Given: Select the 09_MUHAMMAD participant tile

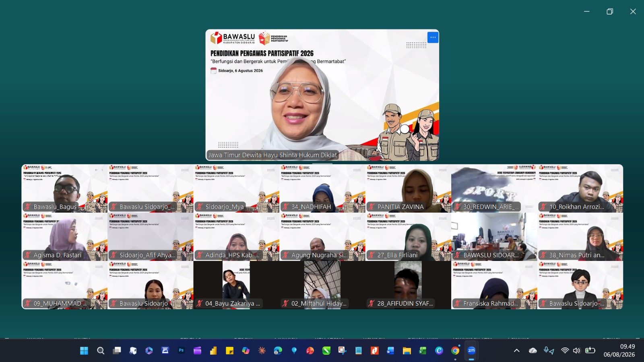Looking at the screenshot, I should click(64, 285).
